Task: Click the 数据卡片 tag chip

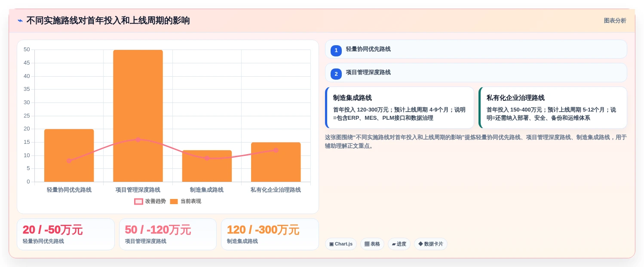Action: [x=431, y=244]
